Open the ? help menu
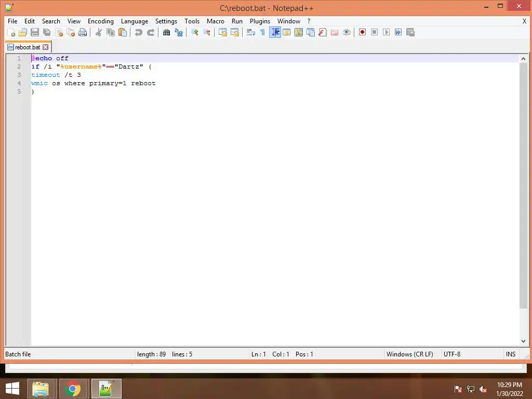This screenshot has width=532, height=399. (309, 21)
